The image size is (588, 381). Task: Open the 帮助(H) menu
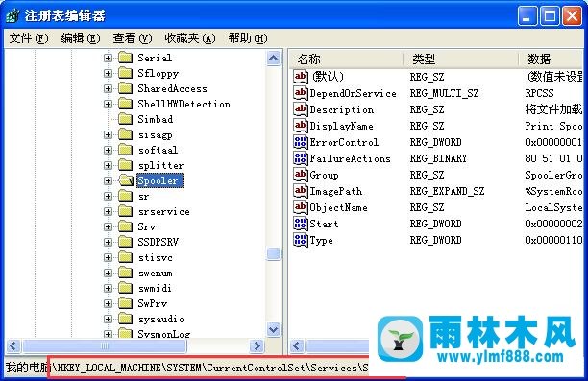(x=248, y=38)
